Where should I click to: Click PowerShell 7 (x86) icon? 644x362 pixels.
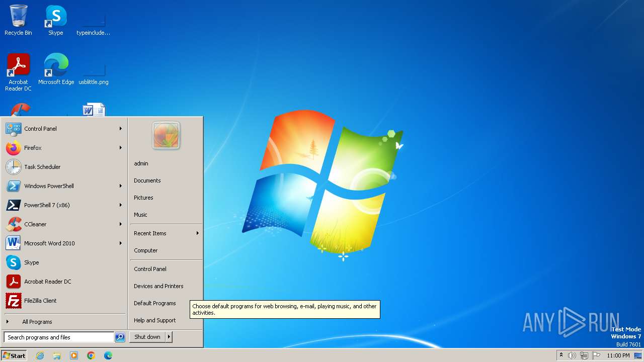coord(14,205)
